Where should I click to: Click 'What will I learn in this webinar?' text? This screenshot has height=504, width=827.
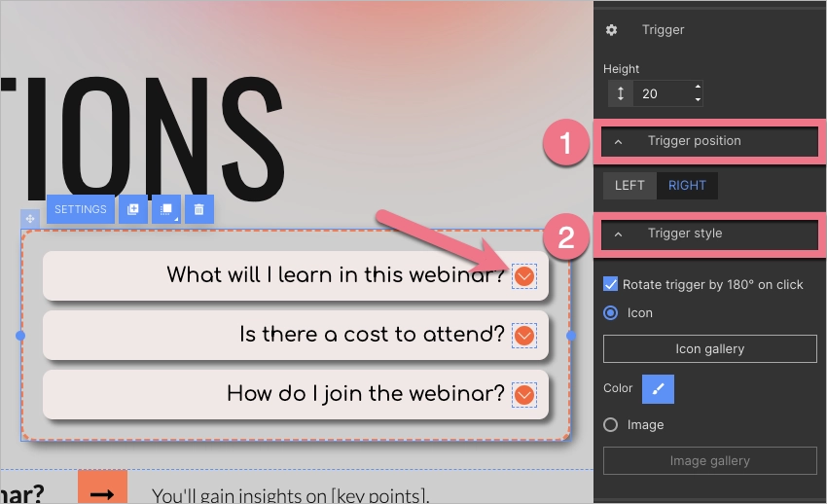pos(336,275)
